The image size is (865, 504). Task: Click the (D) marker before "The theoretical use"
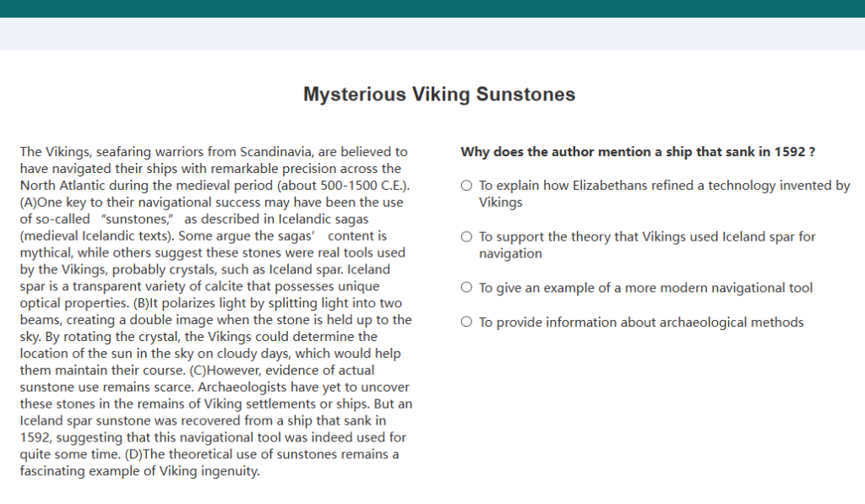(x=133, y=454)
